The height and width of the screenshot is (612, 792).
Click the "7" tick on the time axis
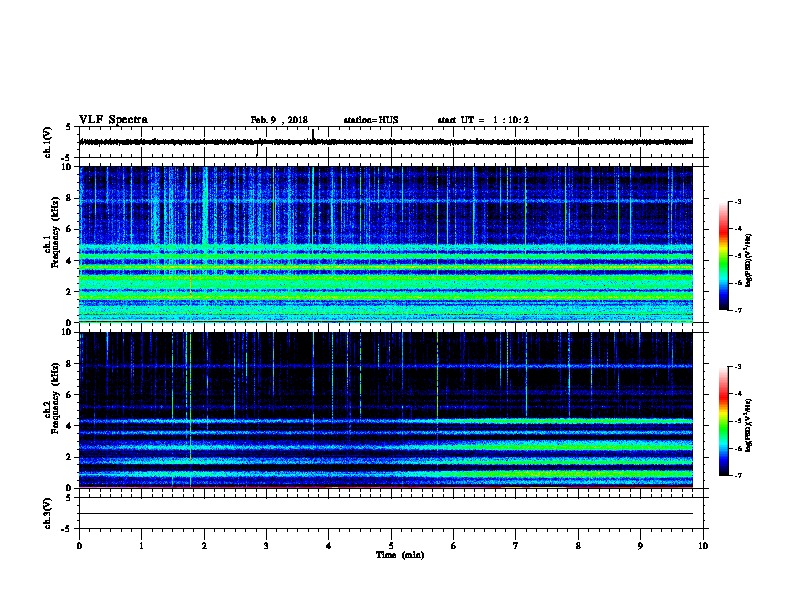coord(516,546)
